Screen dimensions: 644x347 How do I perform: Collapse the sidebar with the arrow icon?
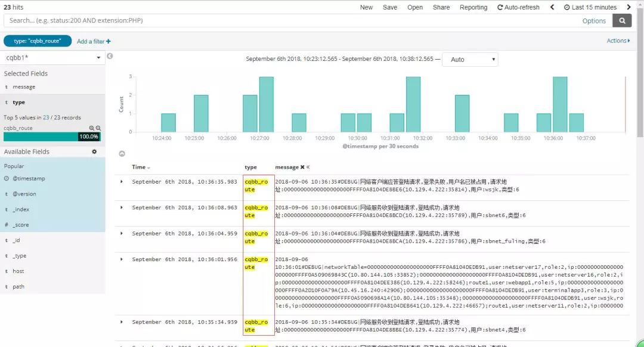click(x=110, y=56)
